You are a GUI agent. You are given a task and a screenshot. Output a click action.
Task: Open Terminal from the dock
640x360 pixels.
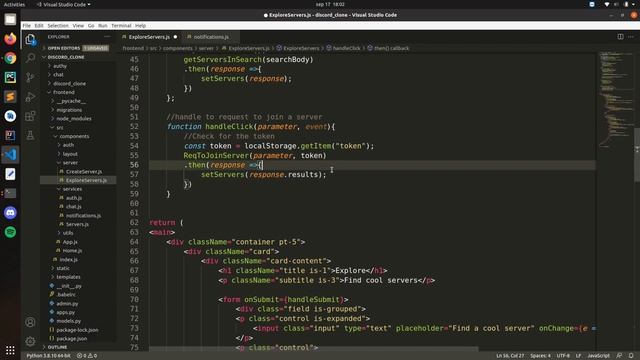[x=10, y=193]
